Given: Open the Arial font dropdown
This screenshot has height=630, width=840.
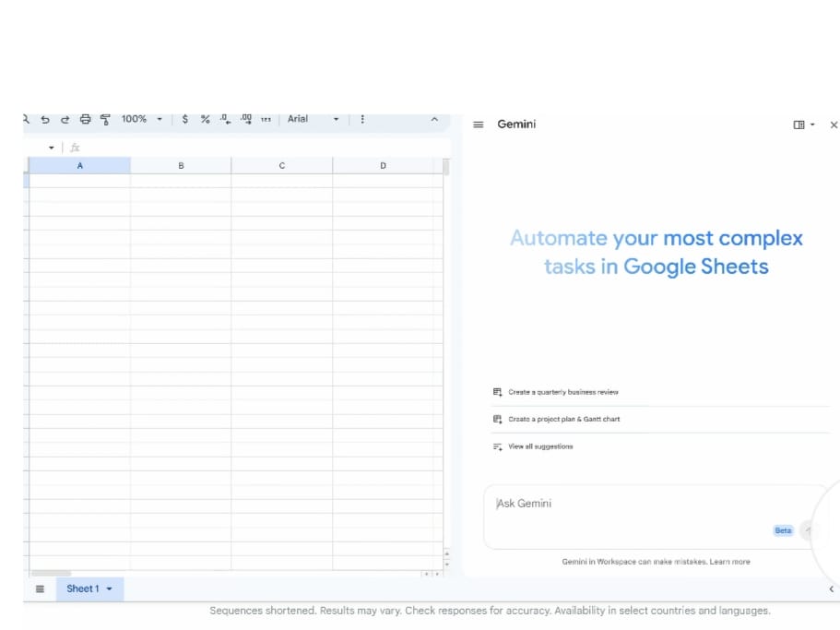Looking at the screenshot, I should click(313, 119).
